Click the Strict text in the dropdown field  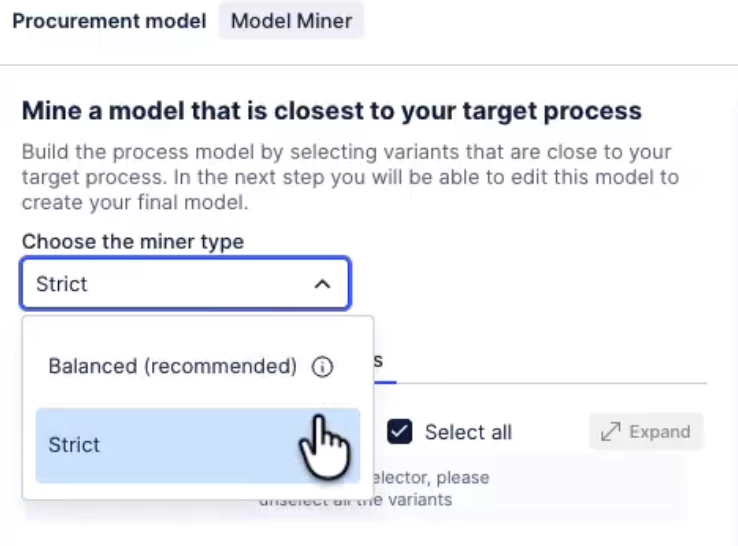tap(62, 285)
